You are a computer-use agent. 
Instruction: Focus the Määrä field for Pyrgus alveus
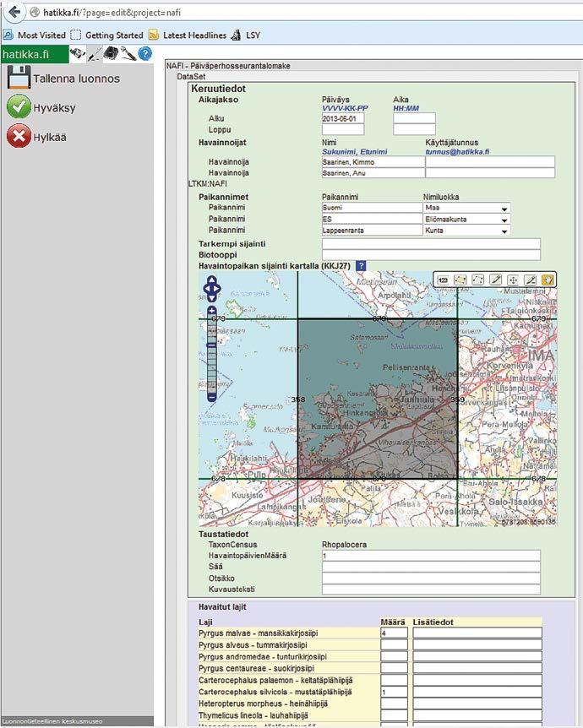point(394,644)
